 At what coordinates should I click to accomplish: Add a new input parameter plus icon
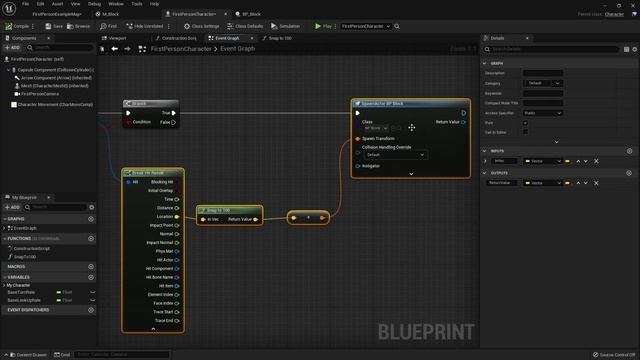629,151
